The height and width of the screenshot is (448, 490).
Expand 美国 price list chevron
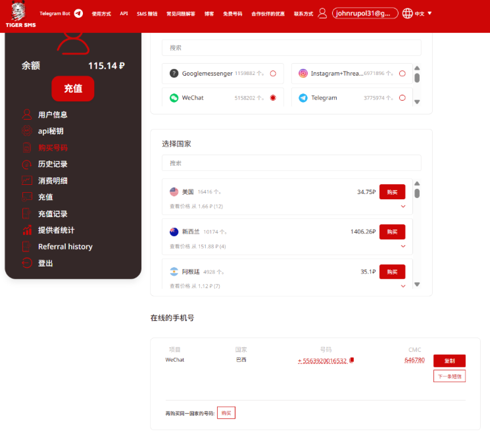coord(403,207)
